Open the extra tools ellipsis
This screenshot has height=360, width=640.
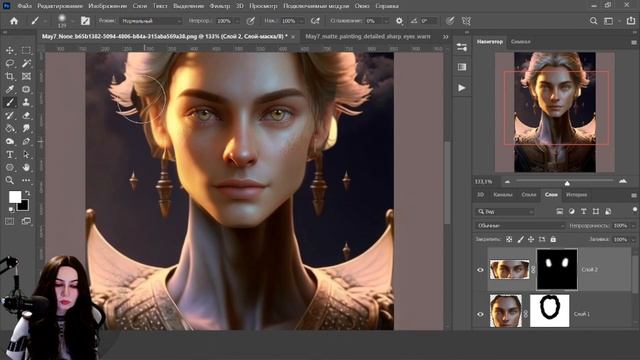click(x=26, y=180)
